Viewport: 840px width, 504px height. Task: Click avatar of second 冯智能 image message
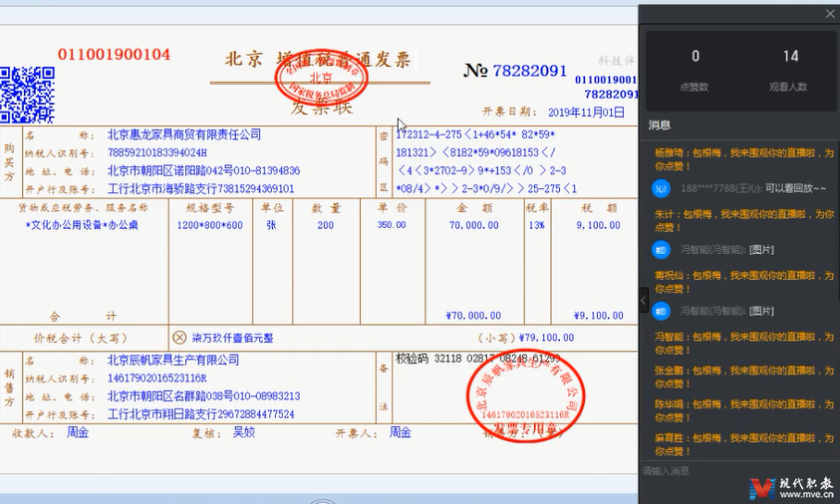coord(661,311)
